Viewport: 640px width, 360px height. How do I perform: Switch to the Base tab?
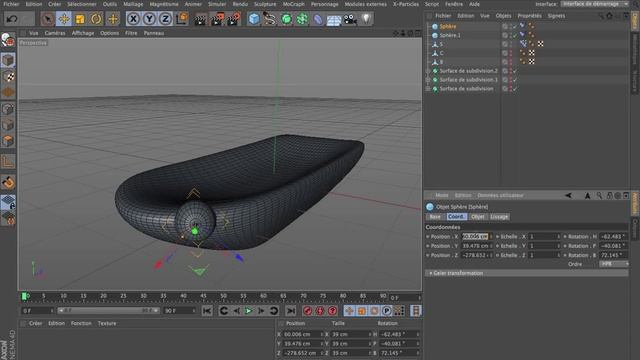435,217
